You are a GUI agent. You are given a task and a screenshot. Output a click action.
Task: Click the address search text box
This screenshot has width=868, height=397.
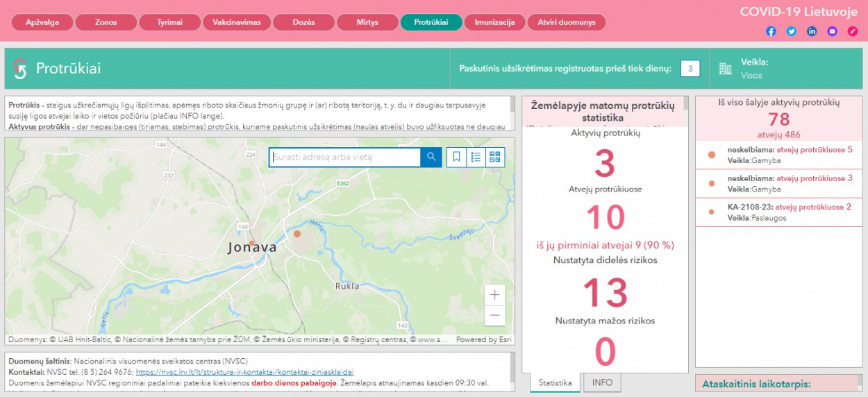pyautogui.click(x=345, y=158)
